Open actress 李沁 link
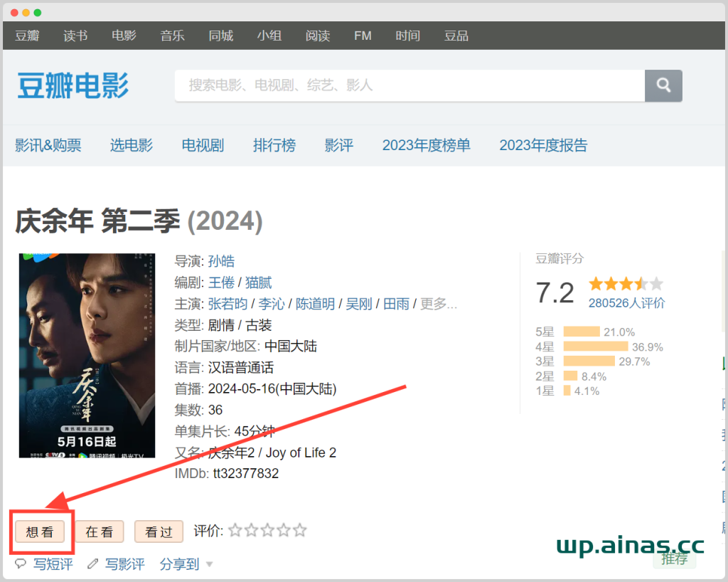The height and width of the screenshot is (582, 728). [272, 304]
